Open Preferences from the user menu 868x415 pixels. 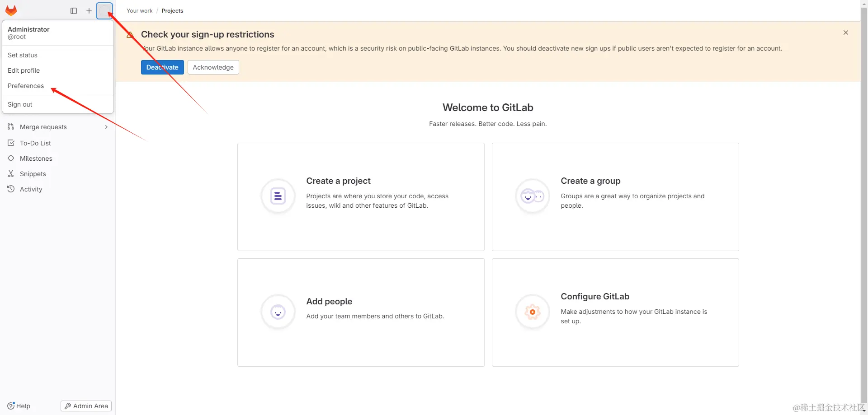(58, 86)
